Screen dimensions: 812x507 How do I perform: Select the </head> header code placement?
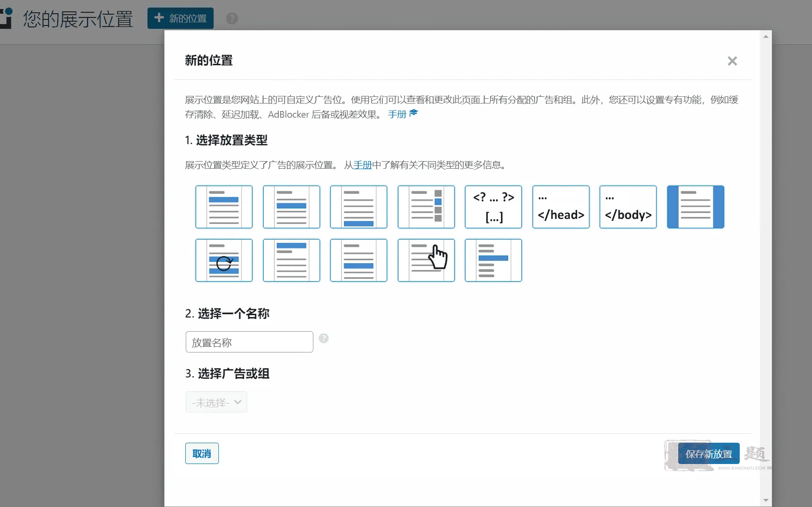pos(561,207)
